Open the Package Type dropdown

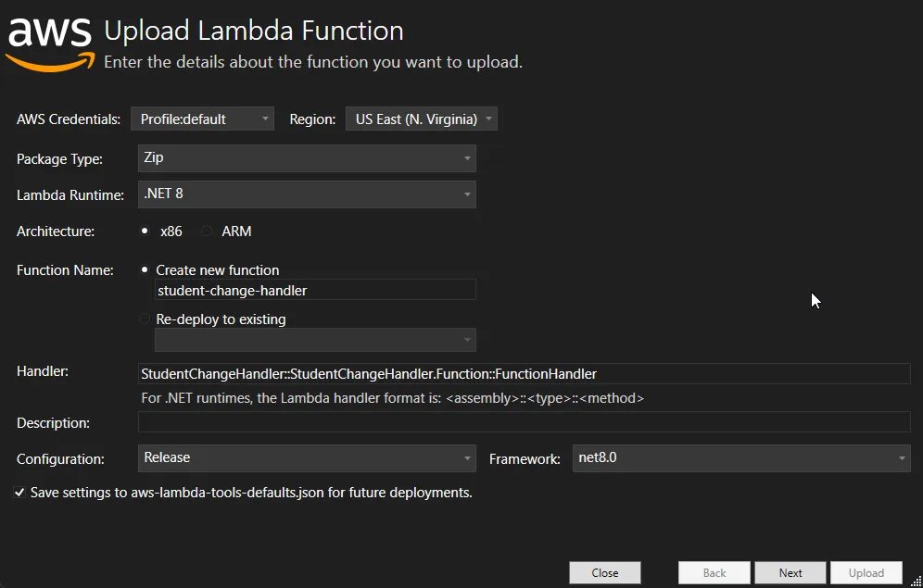(306, 157)
